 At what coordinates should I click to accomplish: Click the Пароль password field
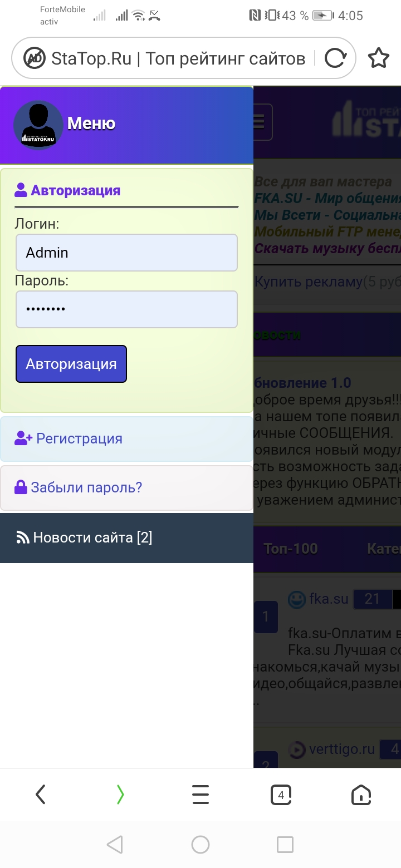click(126, 309)
